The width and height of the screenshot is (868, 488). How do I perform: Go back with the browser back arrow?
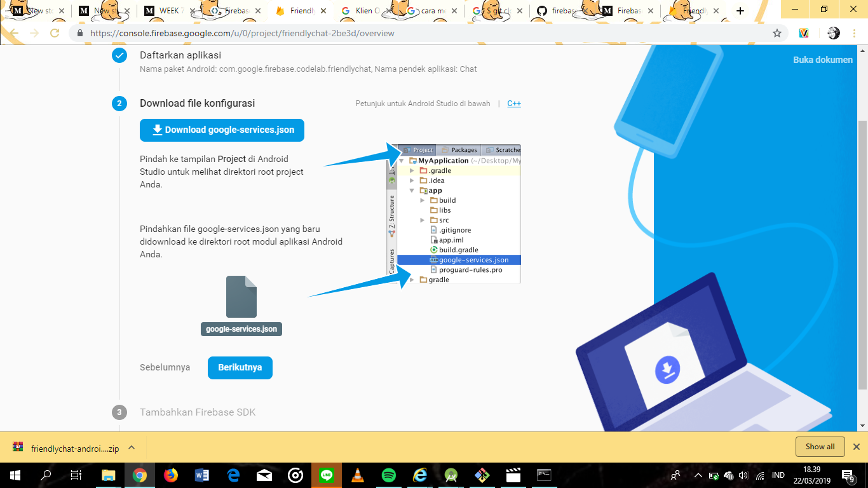click(14, 33)
